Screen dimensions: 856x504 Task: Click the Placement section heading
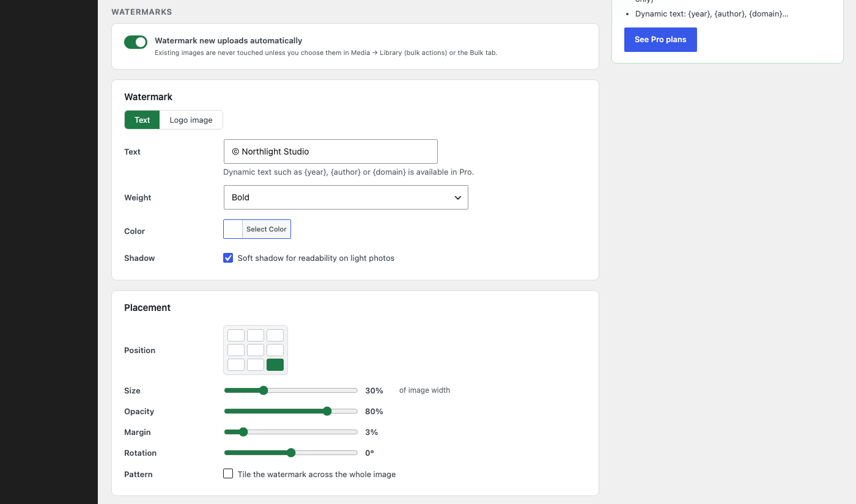coord(147,307)
